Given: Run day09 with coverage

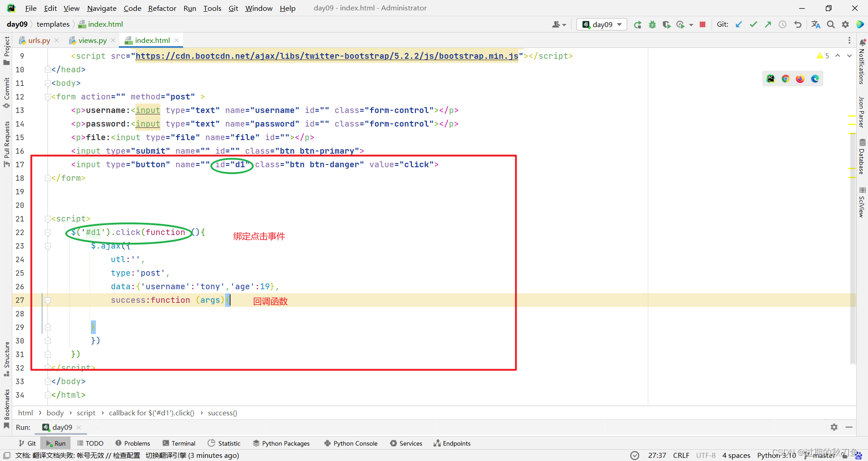Looking at the screenshot, I should tap(666, 25).
